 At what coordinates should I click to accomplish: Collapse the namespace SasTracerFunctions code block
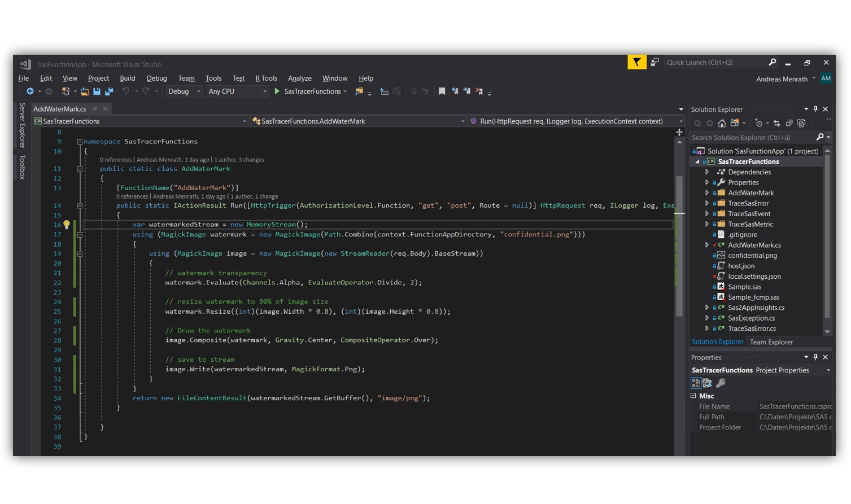(80, 142)
